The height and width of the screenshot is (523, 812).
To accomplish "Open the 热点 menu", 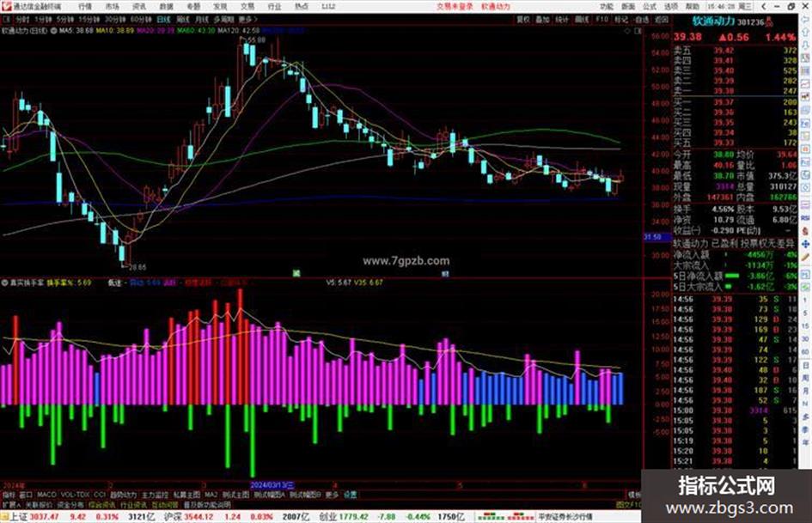I will point(302,6).
